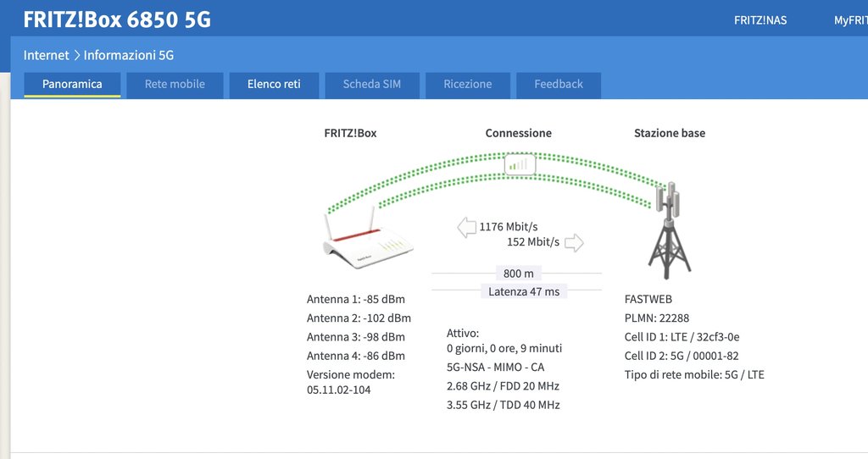Click the FRITZ!Box column heading
The height and width of the screenshot is (459, 868).
coord(350,133)
